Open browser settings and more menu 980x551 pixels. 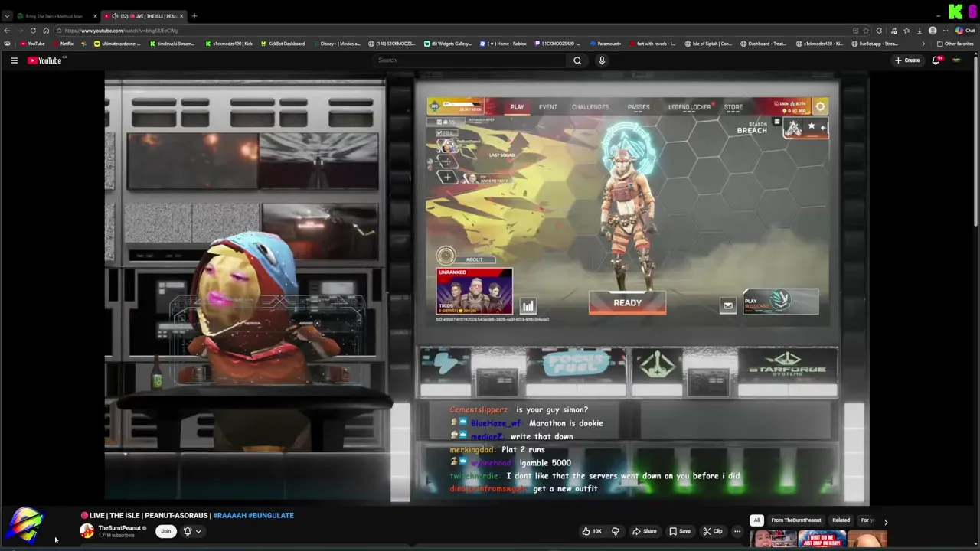(x=946, y=31)
